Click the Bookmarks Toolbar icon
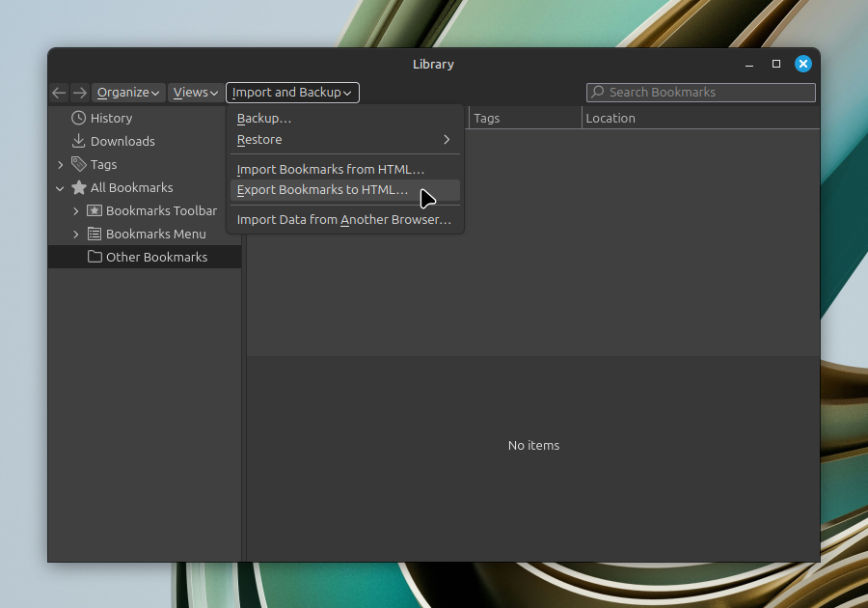Screen dimensions: 868x608 (95, 210)
